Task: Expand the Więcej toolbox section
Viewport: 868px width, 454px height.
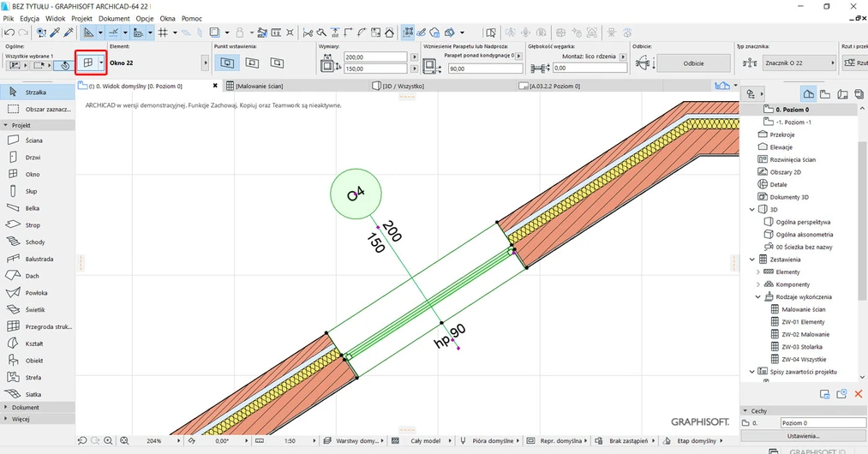Action: tap(38, 419)
